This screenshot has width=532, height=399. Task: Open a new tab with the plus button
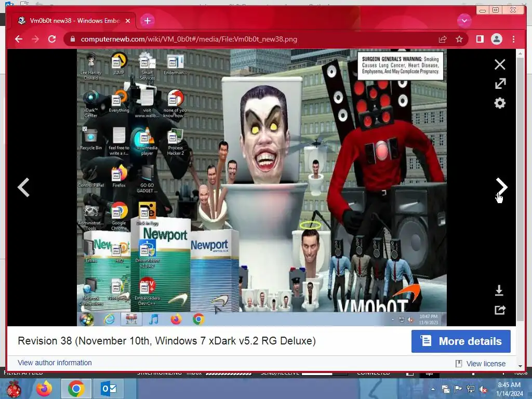point(147,21)
